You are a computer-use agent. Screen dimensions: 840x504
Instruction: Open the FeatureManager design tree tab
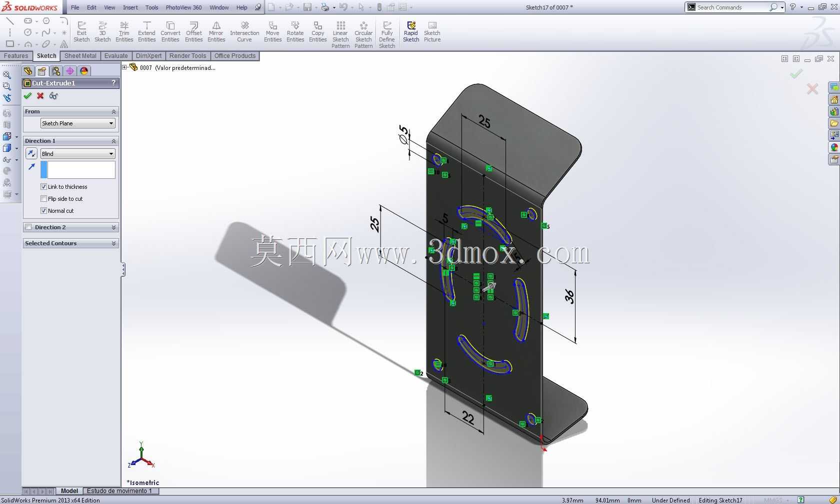28,71
